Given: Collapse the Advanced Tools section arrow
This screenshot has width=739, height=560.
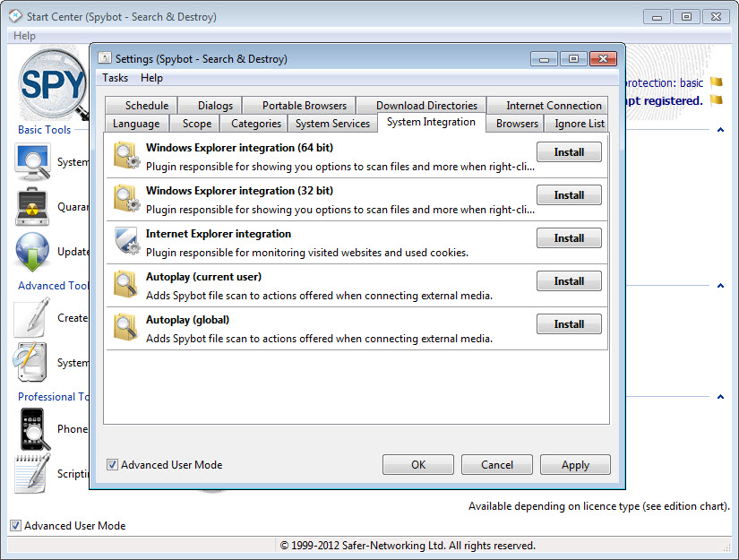Looking at the screenshot, I should coord(720,286).
